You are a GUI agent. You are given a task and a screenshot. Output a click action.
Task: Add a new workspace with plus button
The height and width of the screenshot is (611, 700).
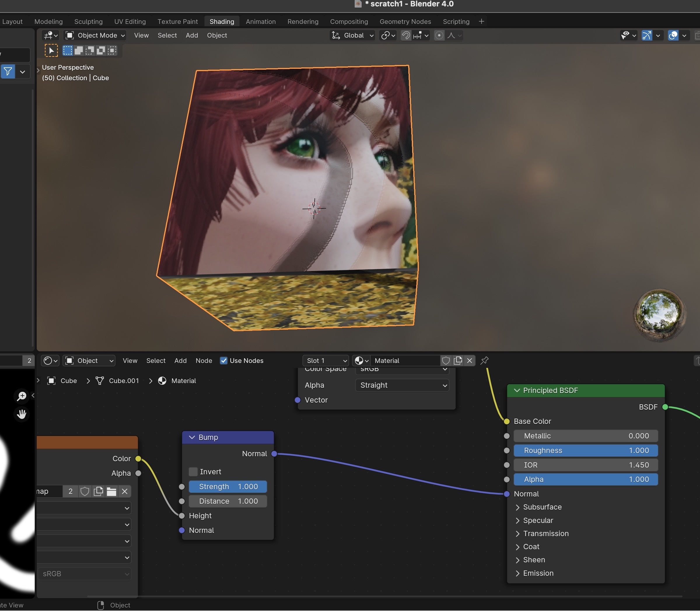481,22
